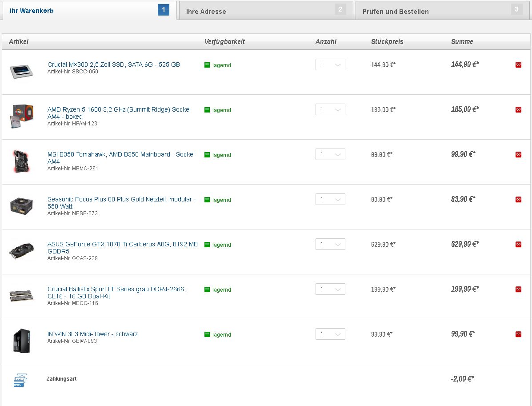532x406 pixels.
Task: Click the MSI mainboard thumbnail
Action: tap(21, 161)
